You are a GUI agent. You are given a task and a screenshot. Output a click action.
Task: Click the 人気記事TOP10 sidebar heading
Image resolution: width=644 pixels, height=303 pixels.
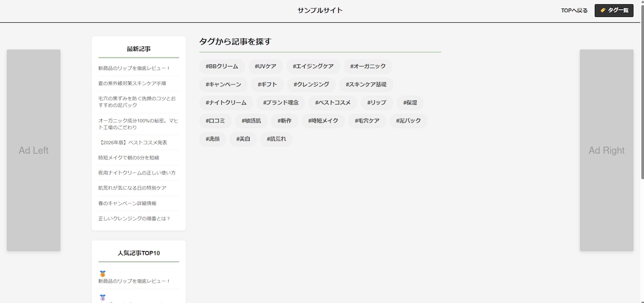pos(139,253)
